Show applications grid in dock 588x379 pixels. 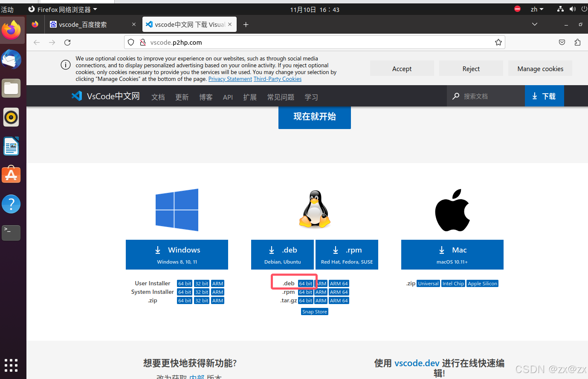(11, 365)
